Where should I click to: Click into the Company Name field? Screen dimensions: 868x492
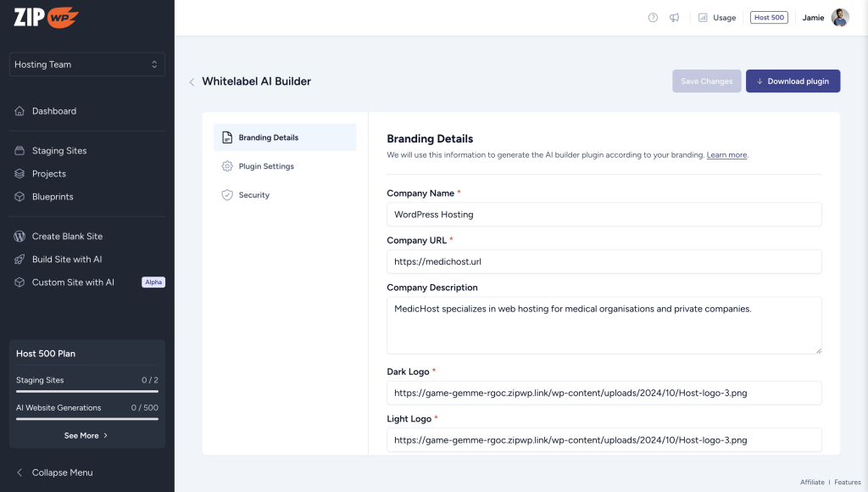coord(604,215)
